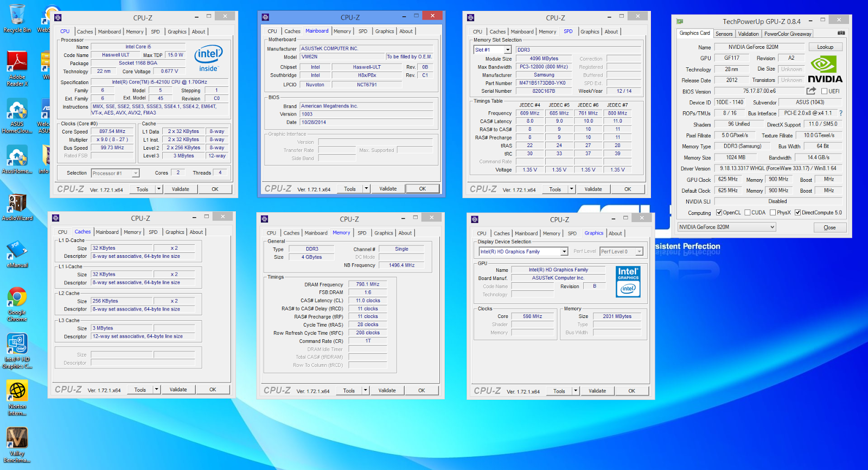Open the NVIDIA GeForce 820M card selector in GPU-Z

pyautogui.click(x=727, y=227)
